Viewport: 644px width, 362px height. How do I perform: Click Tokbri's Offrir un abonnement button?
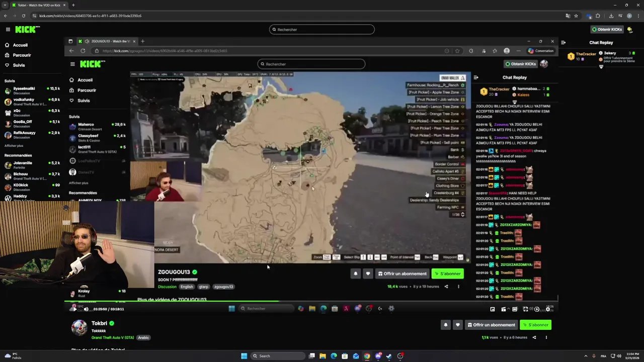[491, 325]
